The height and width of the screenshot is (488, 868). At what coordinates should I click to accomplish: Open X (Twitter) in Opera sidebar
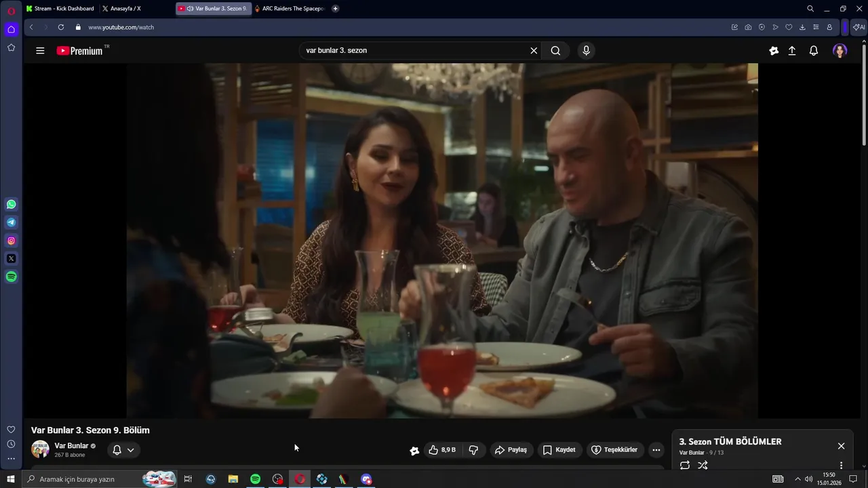(x=11, y=258)
